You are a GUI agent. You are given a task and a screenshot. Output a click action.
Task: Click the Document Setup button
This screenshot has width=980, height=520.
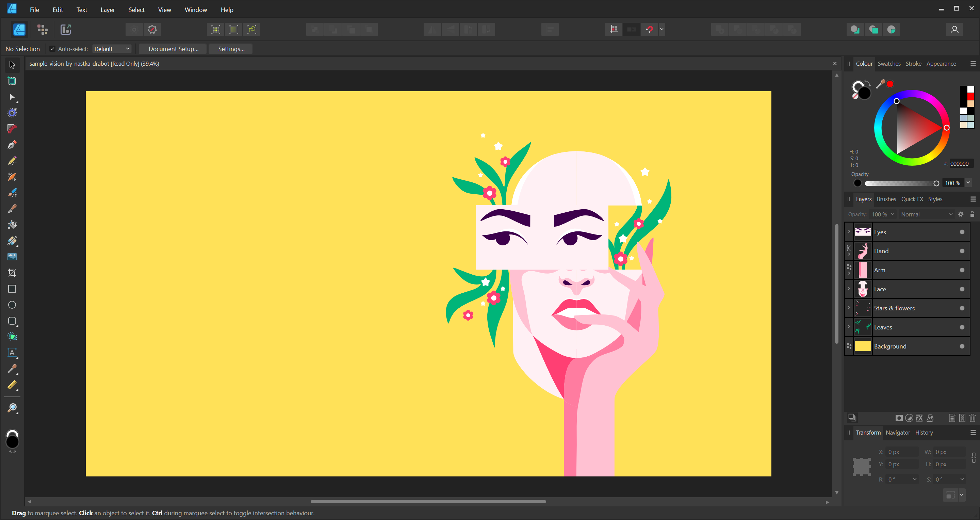[x=173, y=49]
